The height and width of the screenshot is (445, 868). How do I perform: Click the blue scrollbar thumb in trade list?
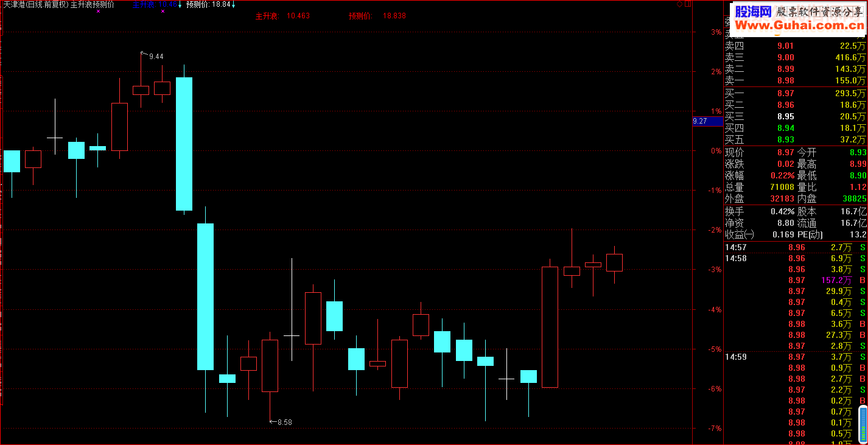(x=863, y=424)
